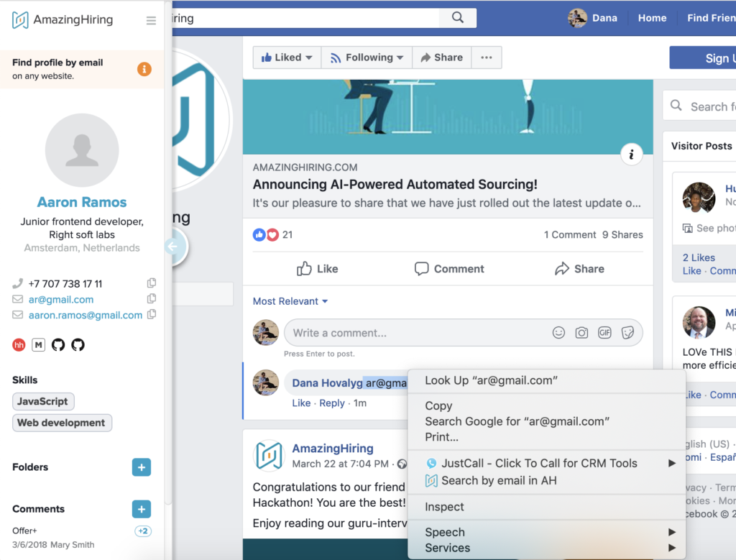Click the Share button in the page toolbar
The height and width of the screenshot is (560, 736).
click(442, 58)
